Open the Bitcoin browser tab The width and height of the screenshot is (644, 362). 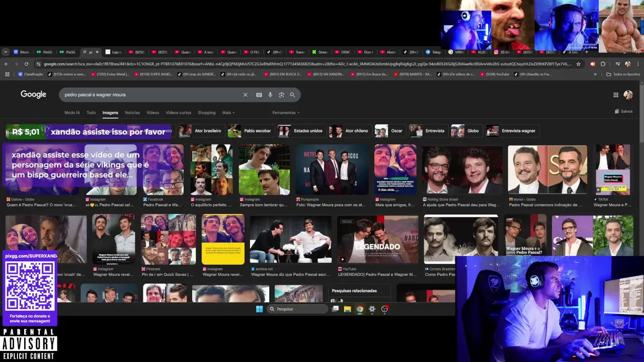point(22,52)
